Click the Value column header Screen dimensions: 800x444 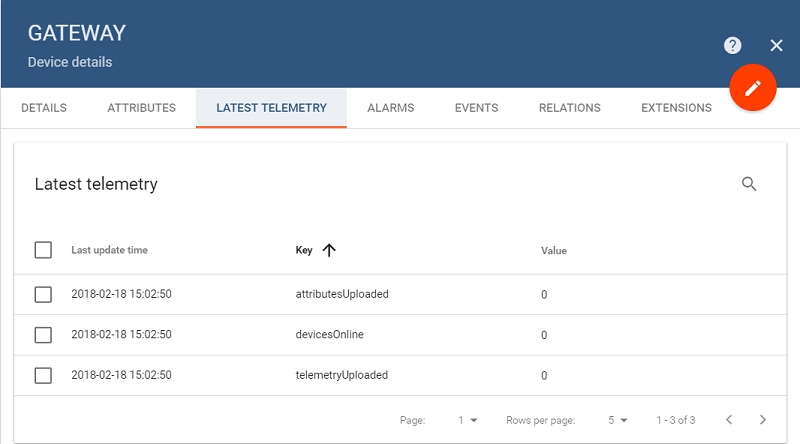[x=554, y=250]
